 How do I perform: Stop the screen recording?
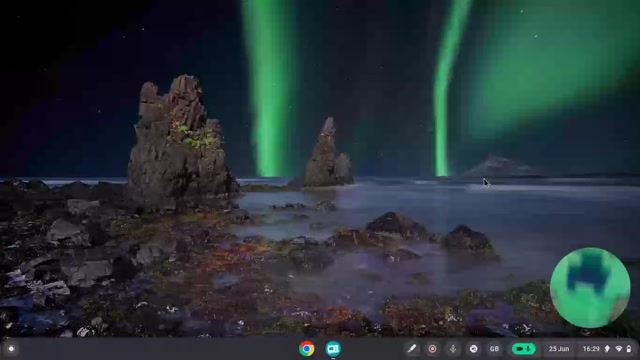point(432,349)
